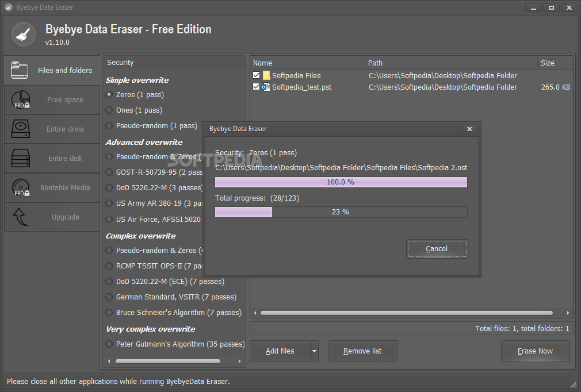Click "Total files: 1, total folders: 1" text
Image resolution: width=581 pixels, height=392 pixels.
tap(522, 328)
